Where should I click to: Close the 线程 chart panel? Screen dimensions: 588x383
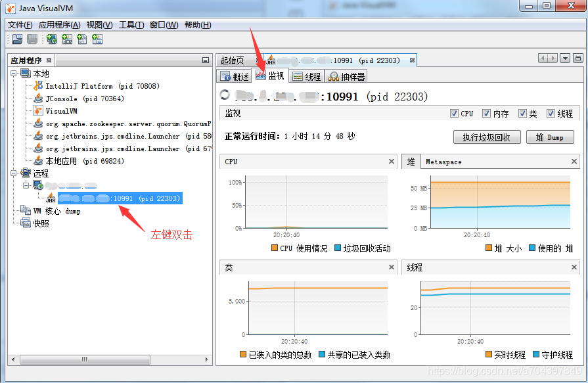tap(574, 267)
